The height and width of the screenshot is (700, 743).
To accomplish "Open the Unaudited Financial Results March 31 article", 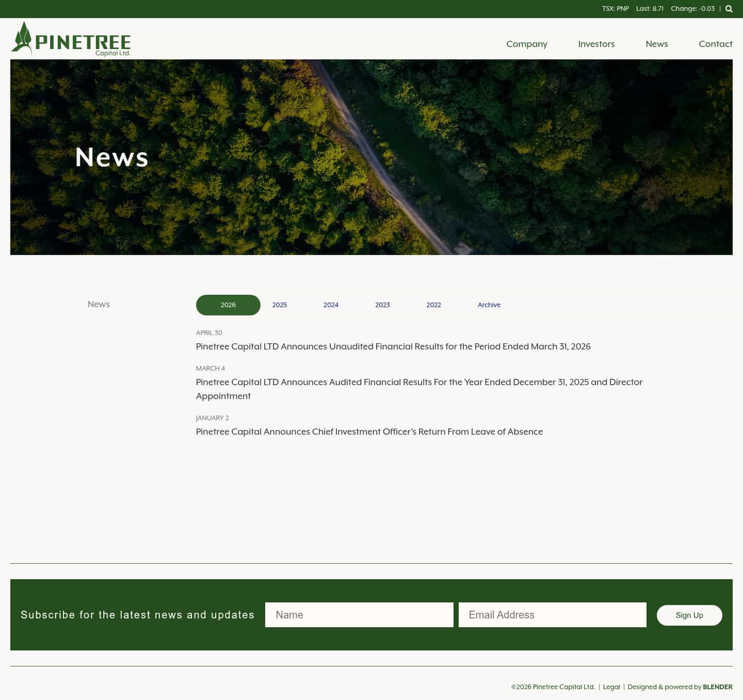I will (x=393, y=346).
